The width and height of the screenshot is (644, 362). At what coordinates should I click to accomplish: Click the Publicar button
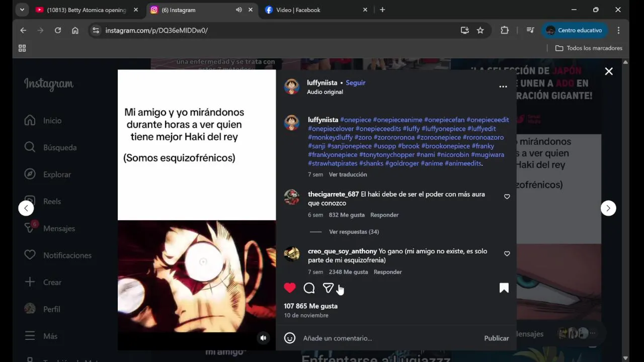pos(497,338)
